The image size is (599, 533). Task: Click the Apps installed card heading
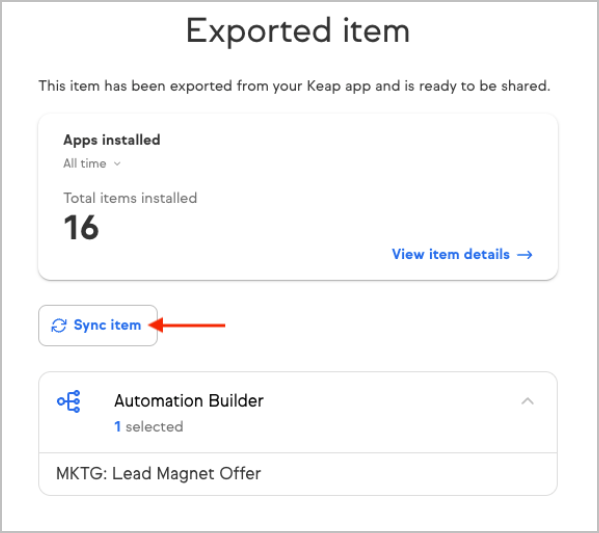coord(112,140)
